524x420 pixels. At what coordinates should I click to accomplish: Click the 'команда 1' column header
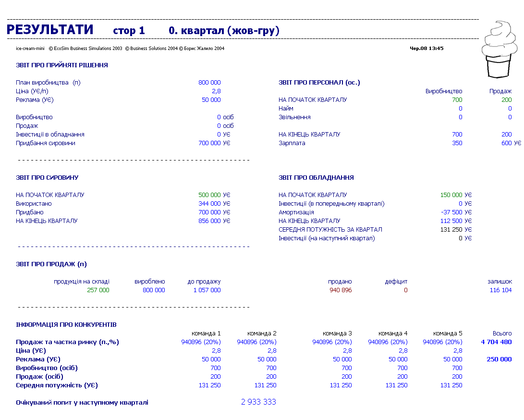tap(206, 334)
